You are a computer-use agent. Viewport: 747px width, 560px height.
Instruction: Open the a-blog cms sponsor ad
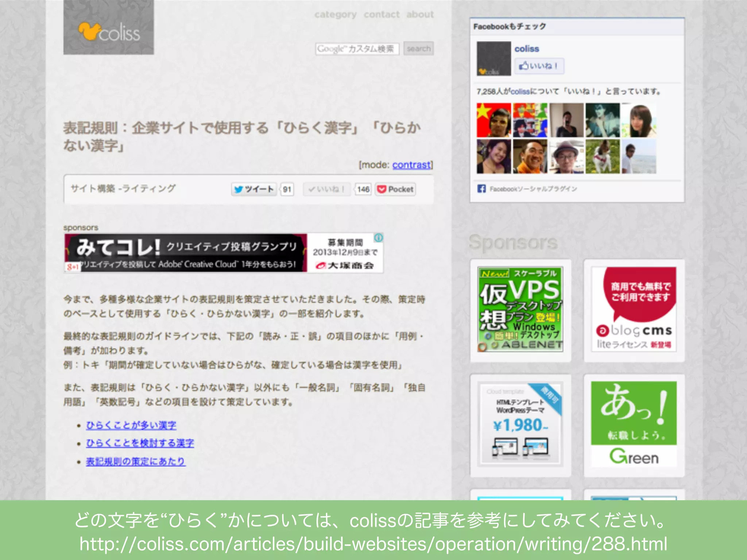634,310
